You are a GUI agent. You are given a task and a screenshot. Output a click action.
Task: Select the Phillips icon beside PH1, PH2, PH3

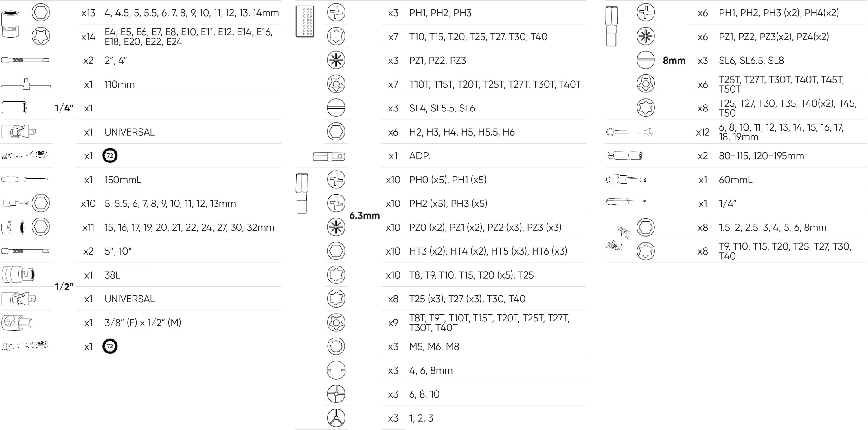[336, 12]
